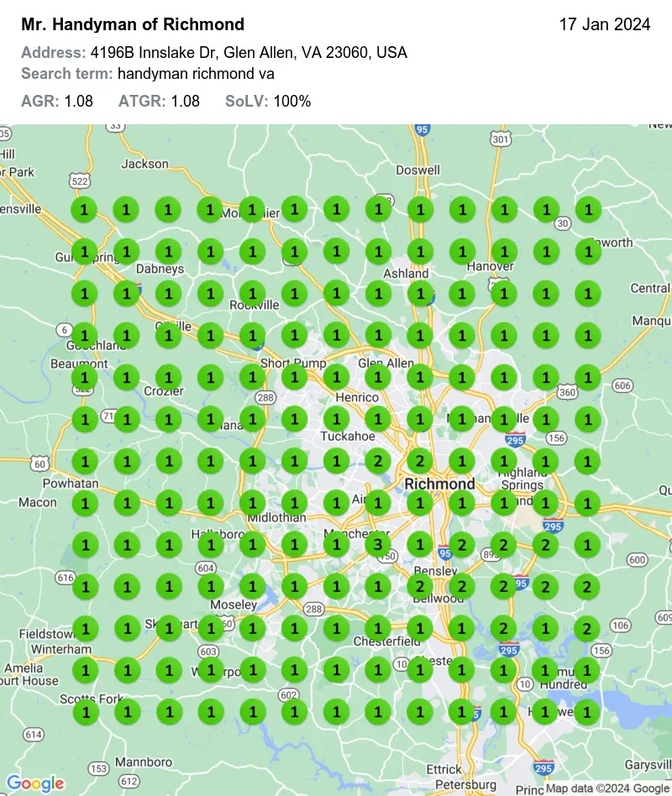Click the Mr. Handyman of Richmond title

[x=133, y=24]
